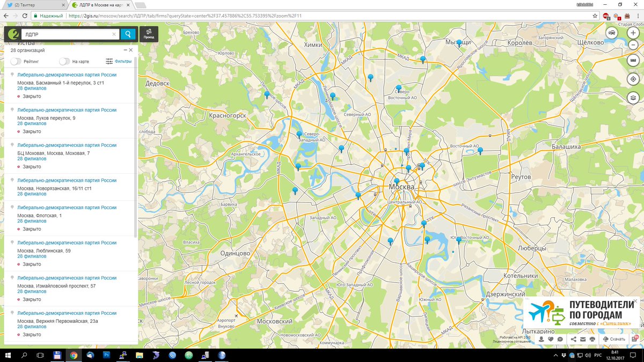Open the Проезд route planner

tap(149, 34)
